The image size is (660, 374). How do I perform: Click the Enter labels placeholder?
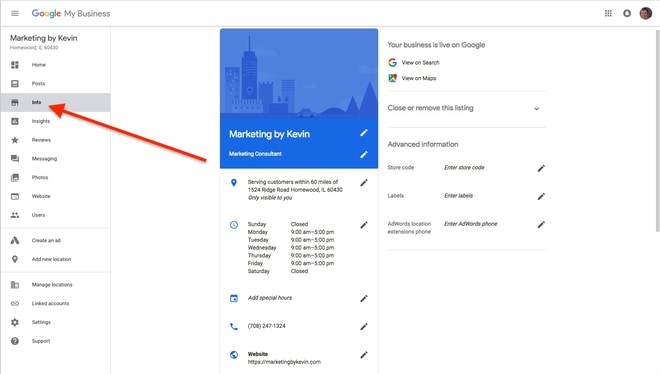[458, 196]
